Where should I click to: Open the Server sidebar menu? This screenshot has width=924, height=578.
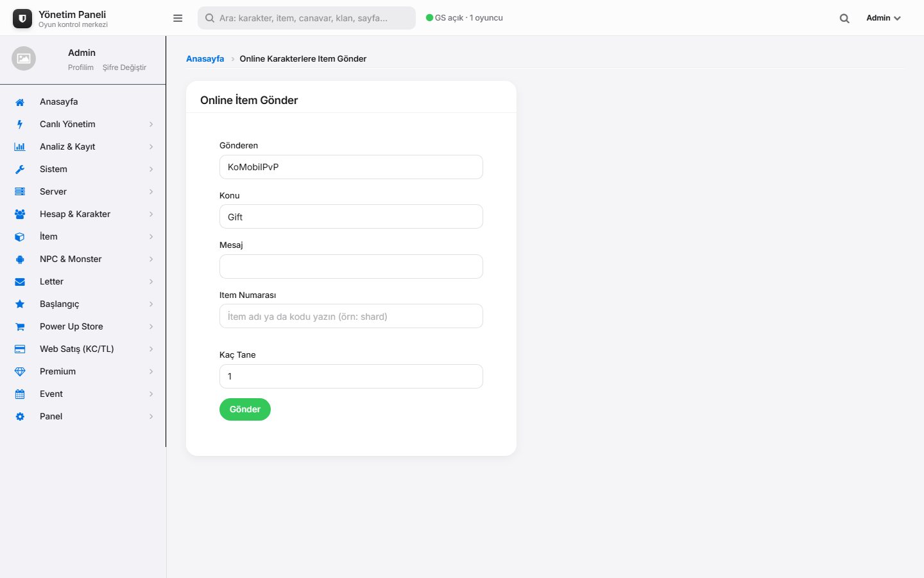[x=83, y=192]
